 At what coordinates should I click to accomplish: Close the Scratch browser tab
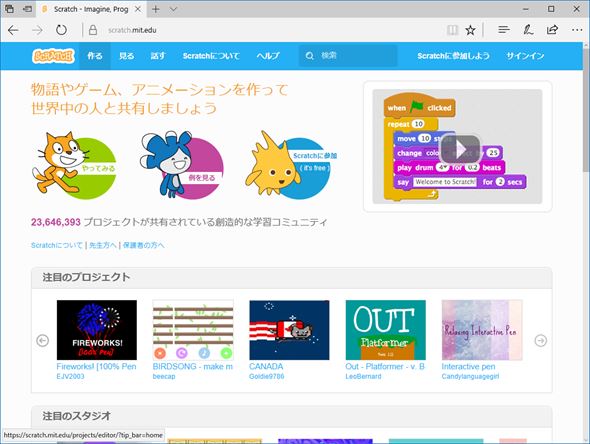138,9
